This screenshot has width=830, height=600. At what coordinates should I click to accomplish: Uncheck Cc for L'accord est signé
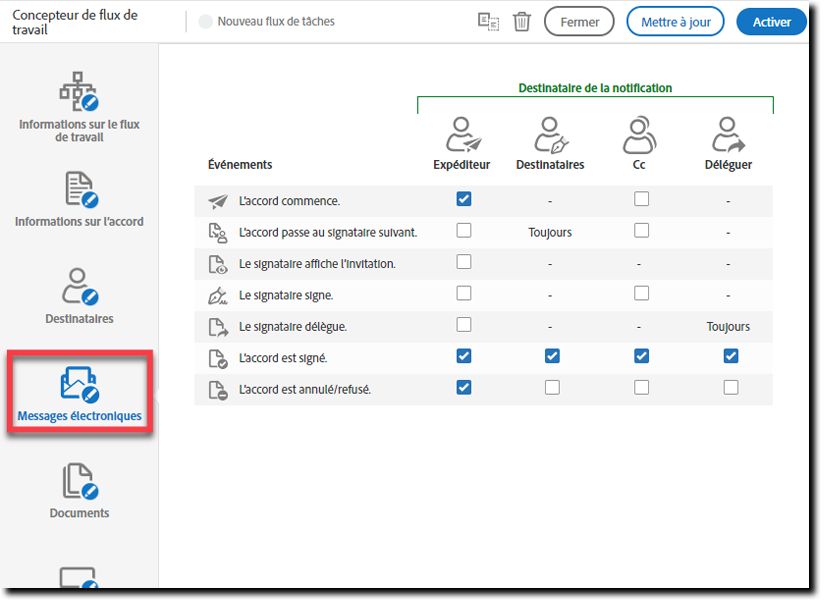[x=642, y=356]
